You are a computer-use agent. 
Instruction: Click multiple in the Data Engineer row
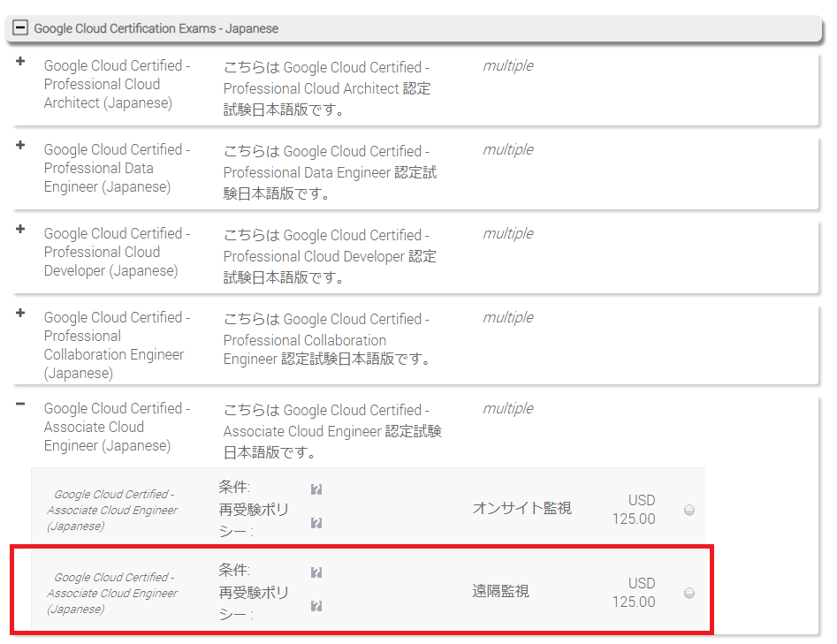pyautogui.click(x=508, y=149)
